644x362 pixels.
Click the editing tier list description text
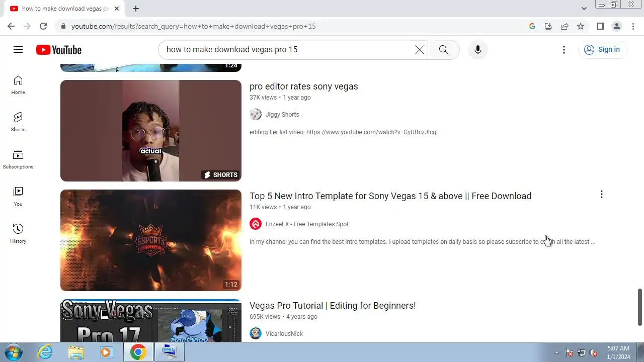344,132
